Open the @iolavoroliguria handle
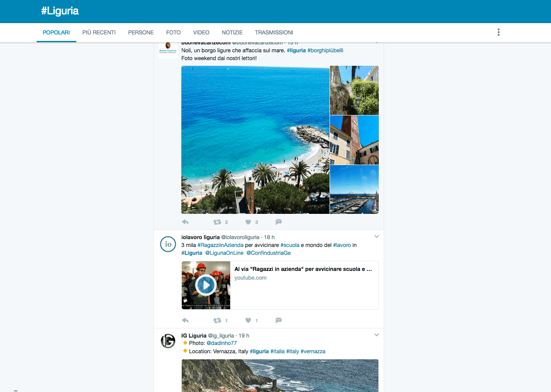This screenshot has height=392, width=551. [240, 237]
